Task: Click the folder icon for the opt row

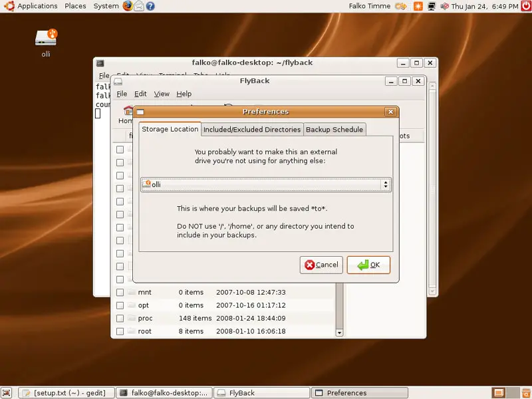Action: 132,305
